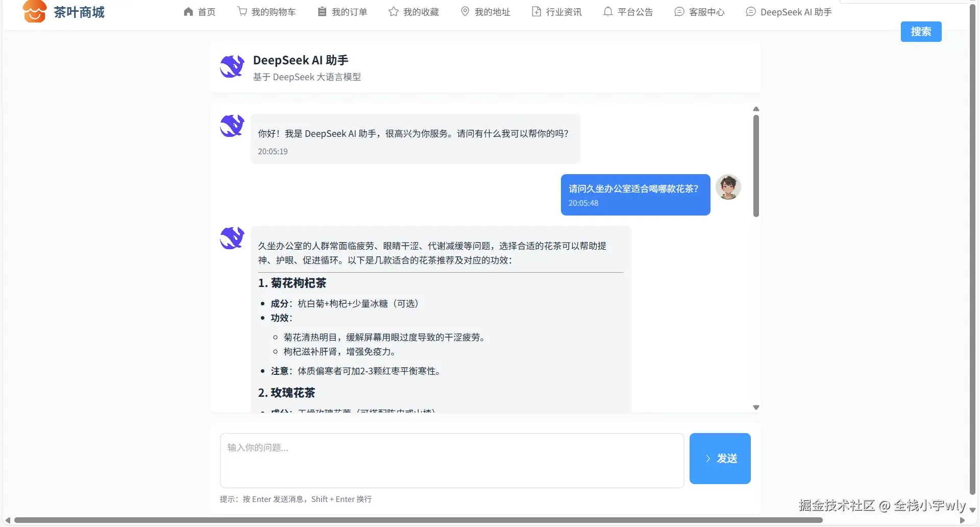Click the arrow icon inside the 发送 button
The height and width of the screenshot is (527, 980).
pos(708,459)
